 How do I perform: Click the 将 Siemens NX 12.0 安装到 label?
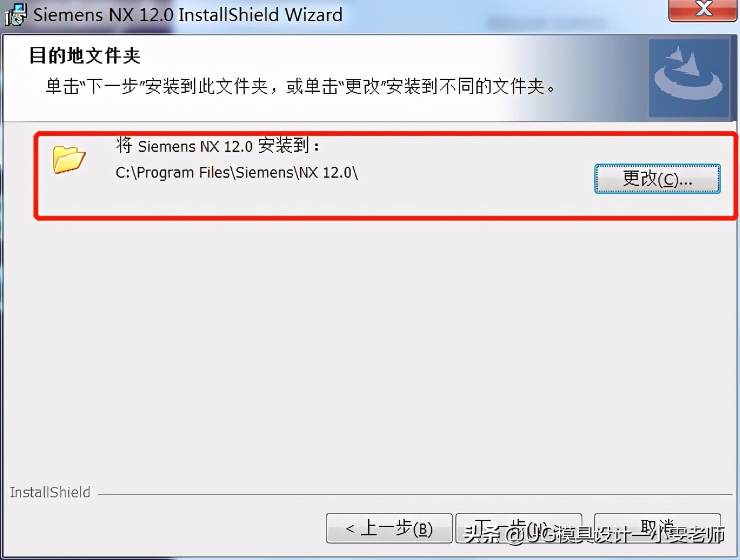(218, 145)
